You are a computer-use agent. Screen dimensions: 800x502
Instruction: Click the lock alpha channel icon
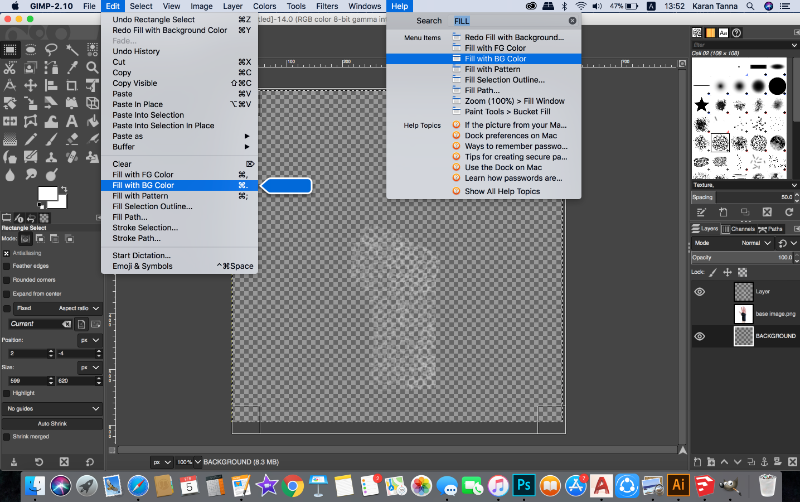tap(743, 272)
